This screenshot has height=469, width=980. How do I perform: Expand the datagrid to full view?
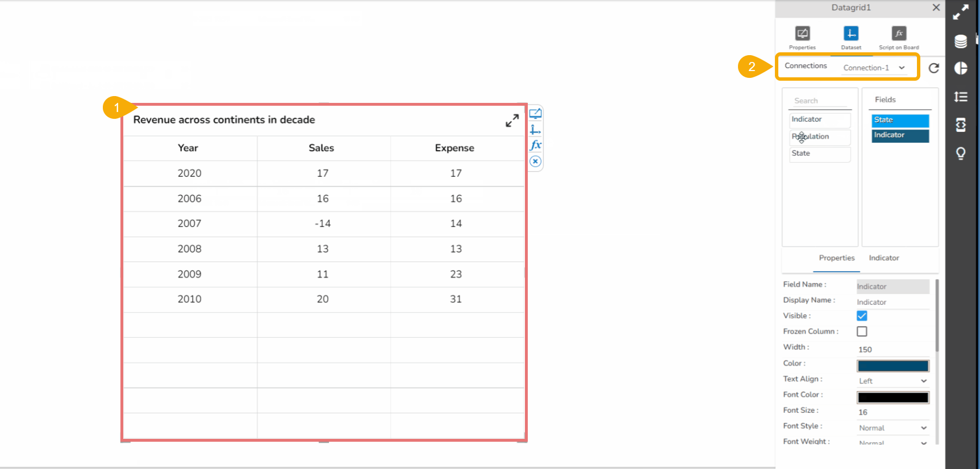coord(512,121)
